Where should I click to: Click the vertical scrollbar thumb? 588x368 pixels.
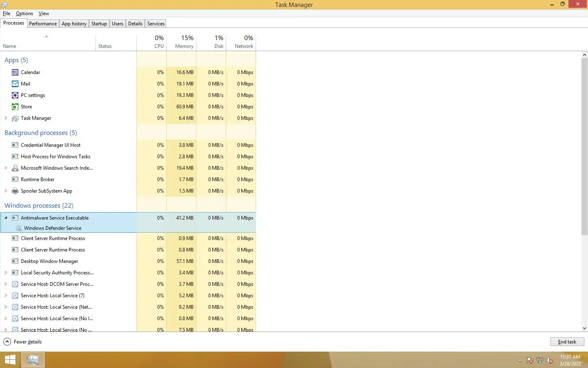pyautogui.click(x=584, y=147)
